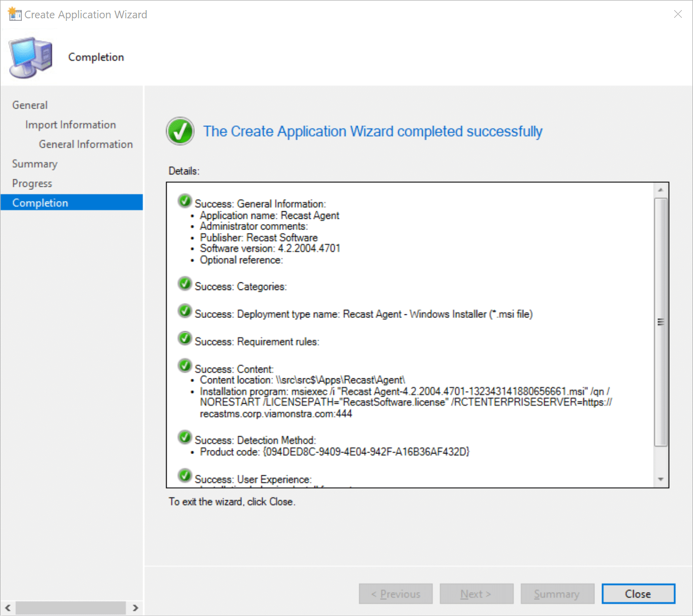Click green check next to Success: Categories
The width and height of the screenshot is (693, 616).
[x=185, y=284]
